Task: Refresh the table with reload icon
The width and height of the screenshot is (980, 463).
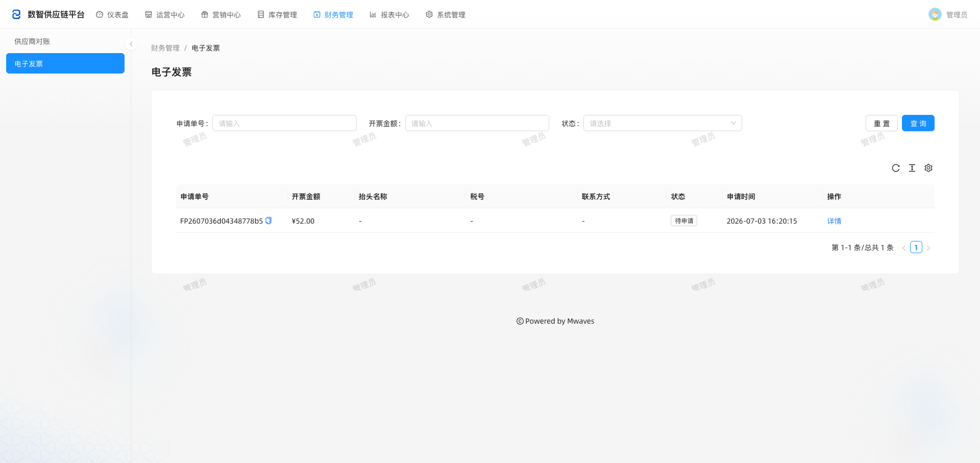Action: (x=896, y=168)
